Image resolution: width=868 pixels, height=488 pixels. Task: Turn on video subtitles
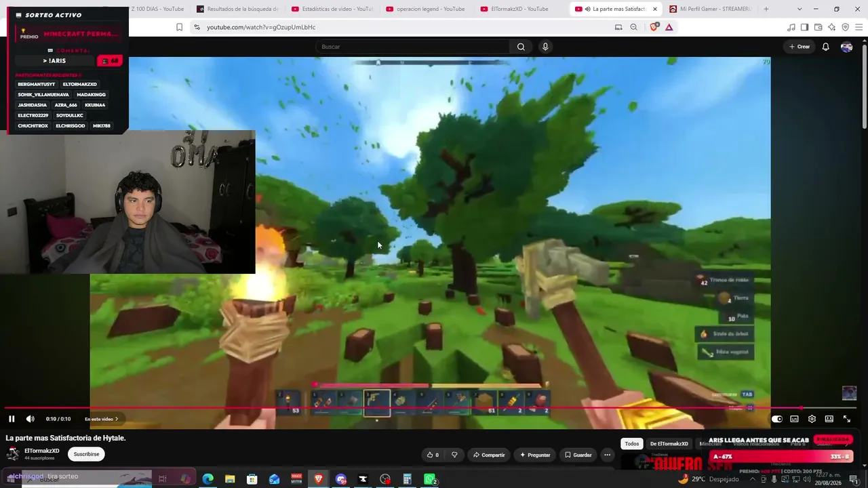[x=794, y=419]
